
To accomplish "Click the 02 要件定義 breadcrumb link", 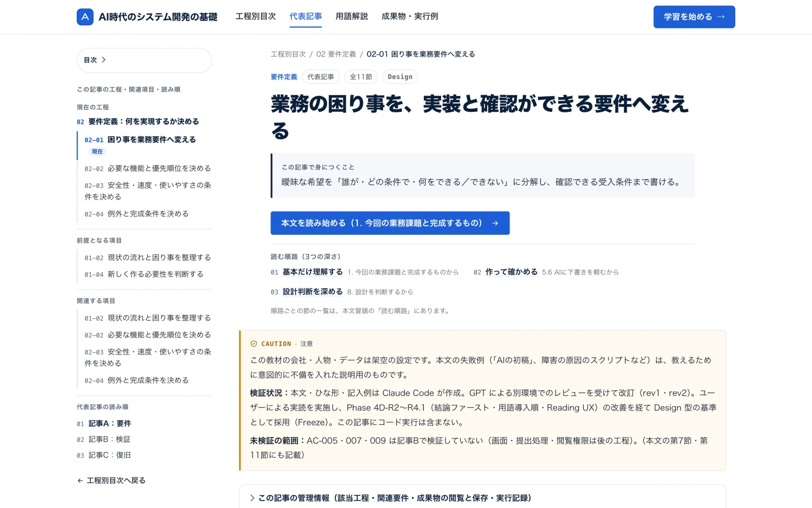I will click(x=336, y=54).
